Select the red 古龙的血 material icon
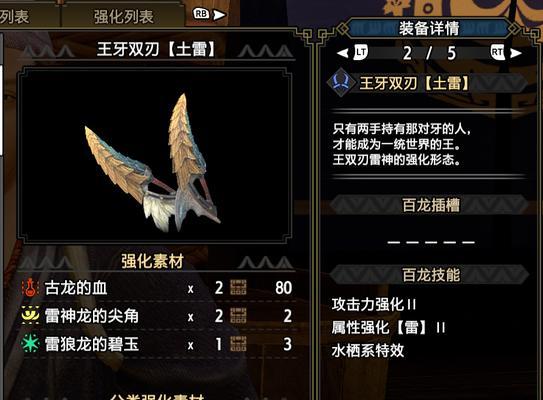Image resolution: width=543 pixels, height=400 pixels. (x=30, y=287)
